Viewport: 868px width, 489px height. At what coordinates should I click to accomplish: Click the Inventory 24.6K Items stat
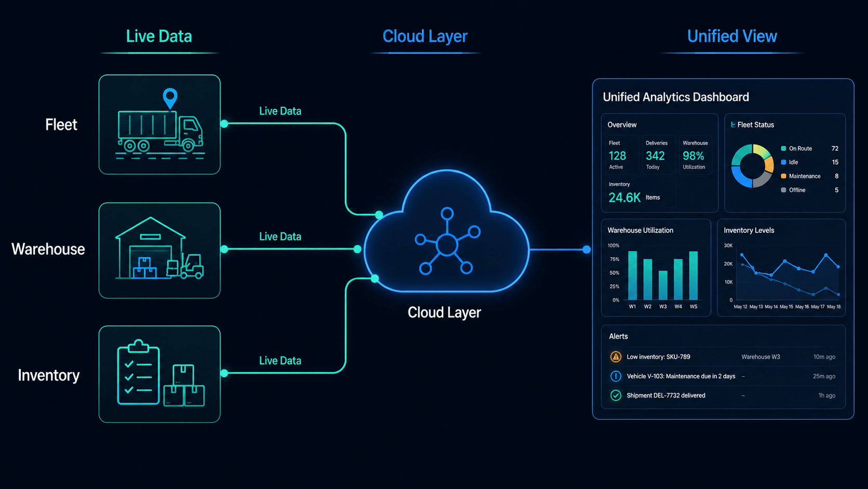634,193
